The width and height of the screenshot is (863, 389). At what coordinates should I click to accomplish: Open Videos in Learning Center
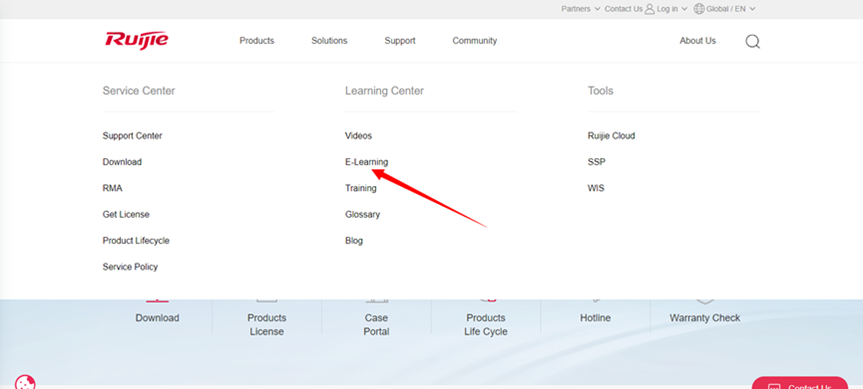(x=358, y=135)
